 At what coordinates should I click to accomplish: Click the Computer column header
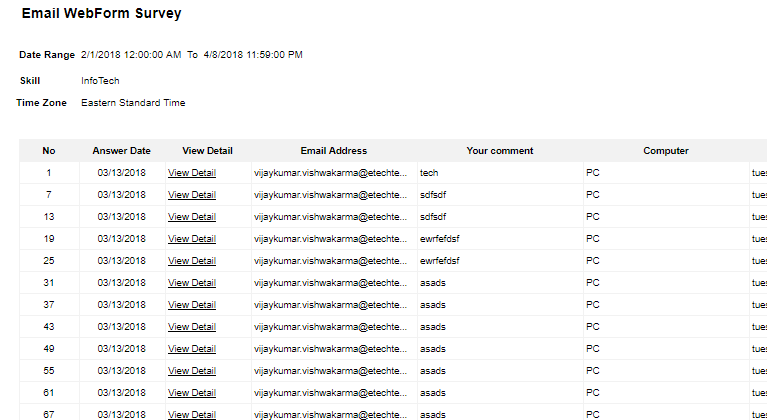coord(665,151)
